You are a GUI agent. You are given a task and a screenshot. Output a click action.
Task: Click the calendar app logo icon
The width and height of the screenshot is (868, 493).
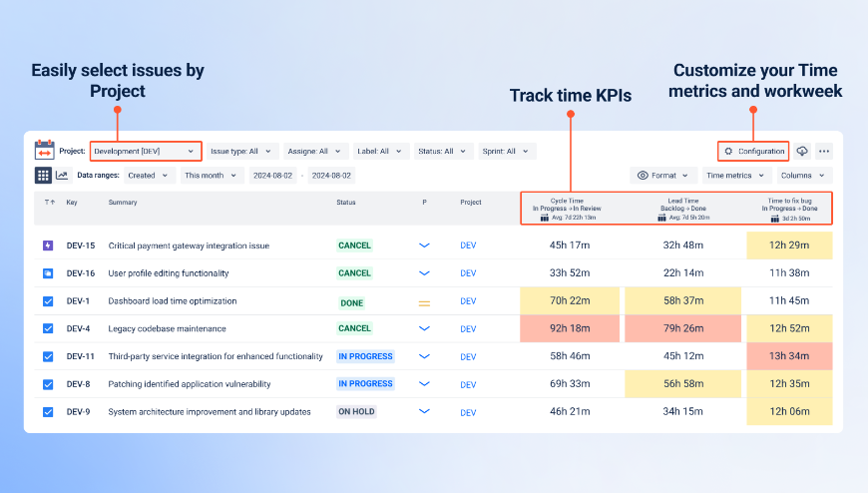[44, 150]
